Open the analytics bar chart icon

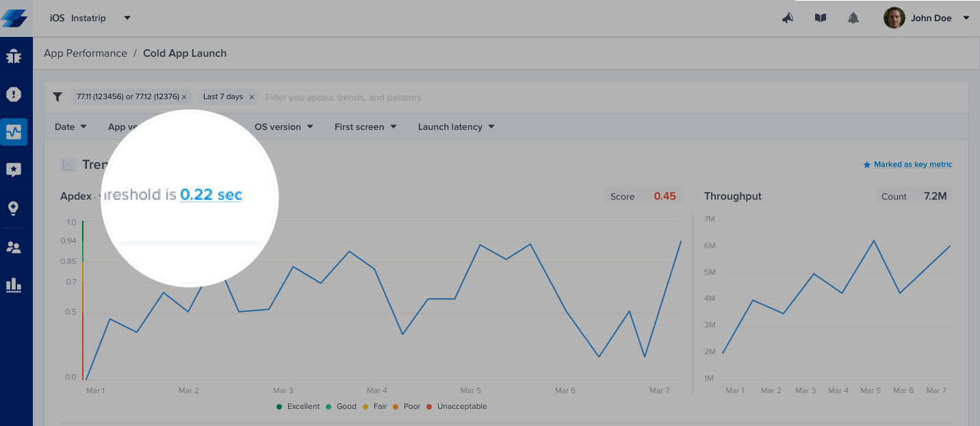pyautogui.click(x=14, y=285)
